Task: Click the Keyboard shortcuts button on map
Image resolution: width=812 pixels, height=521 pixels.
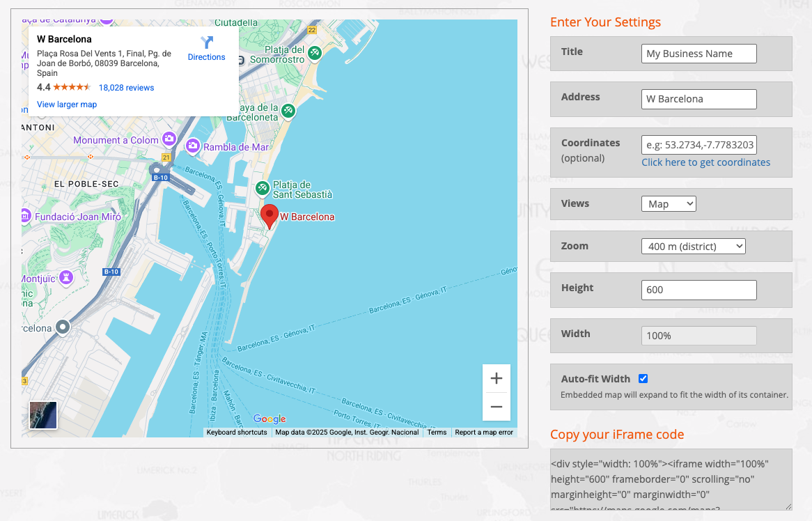Action: click(237, 433)
